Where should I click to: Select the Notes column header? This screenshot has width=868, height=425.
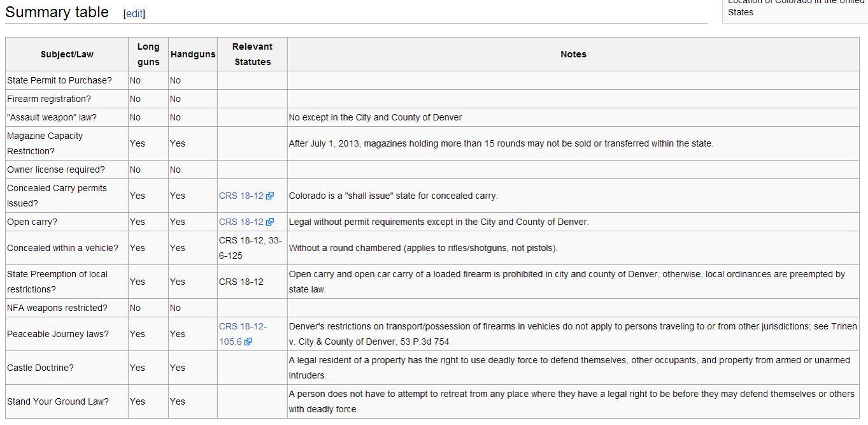point(573,54)
